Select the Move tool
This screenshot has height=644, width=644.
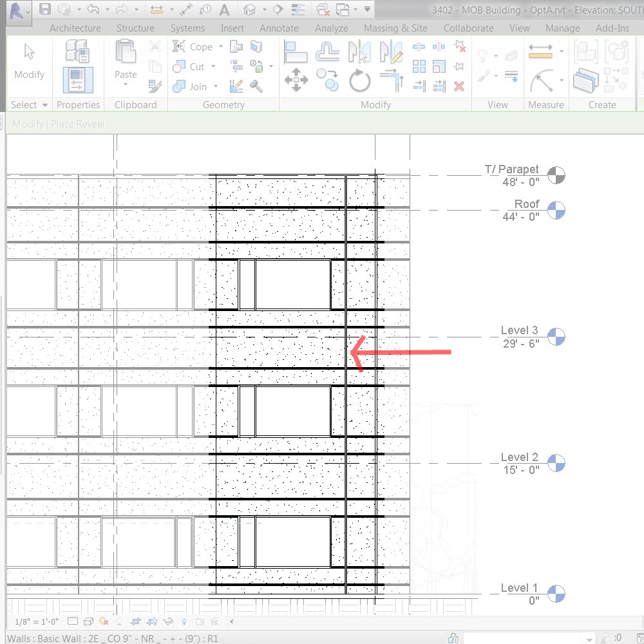click(x=296, y=80)
